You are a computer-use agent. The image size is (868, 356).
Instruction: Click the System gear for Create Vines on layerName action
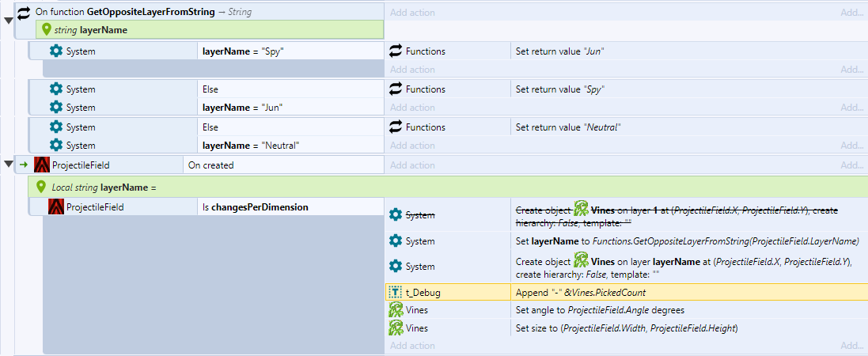396,267
